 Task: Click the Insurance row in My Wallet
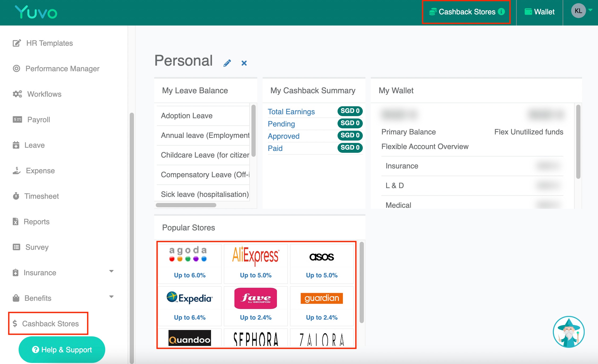coord(472,166)
